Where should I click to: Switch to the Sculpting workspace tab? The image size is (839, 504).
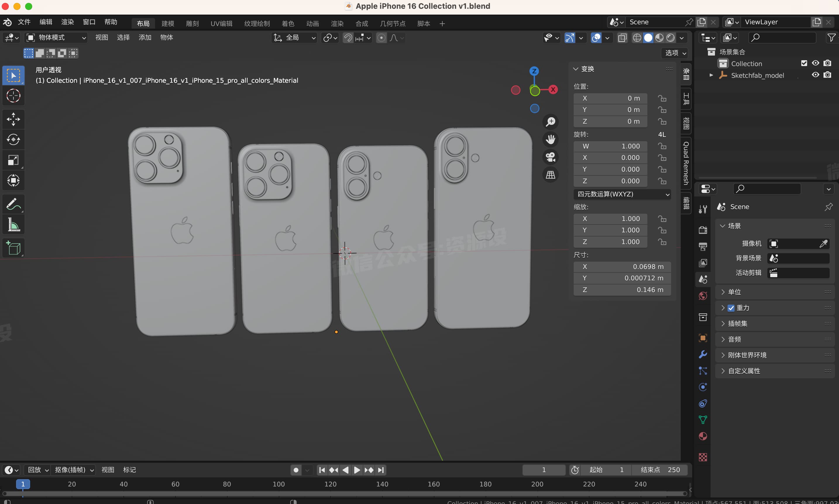click(x=192, y=23)
